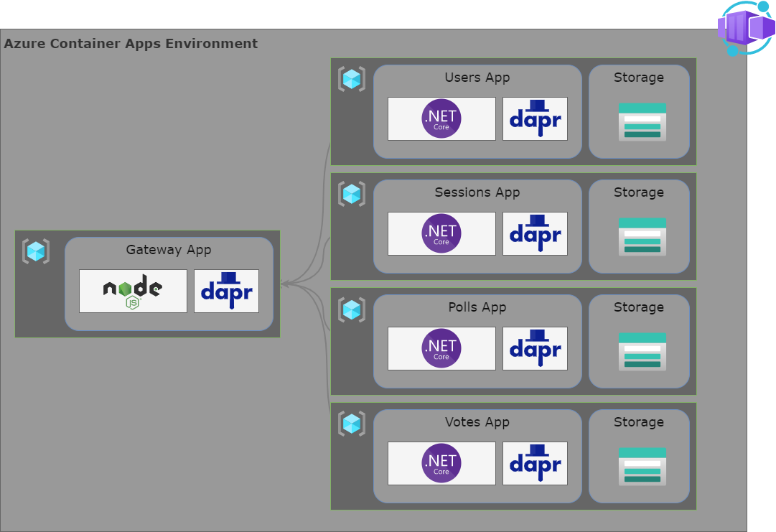
Task: Click the Storage icon next to Votes App
Action: [x=642, y=466]
